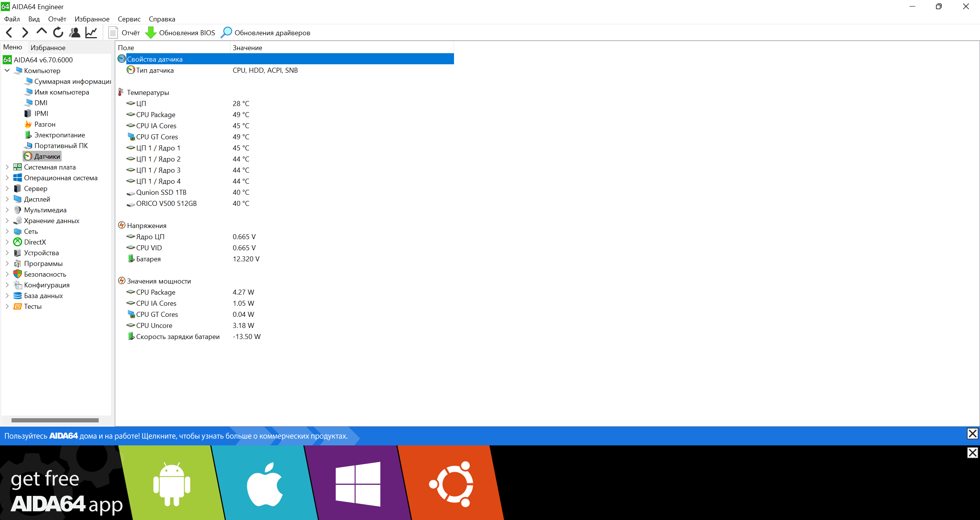The image size is (980, 520).
Task: Select the Свойства датчика header row
Action: pyautogui.click(x=285, y=59)
